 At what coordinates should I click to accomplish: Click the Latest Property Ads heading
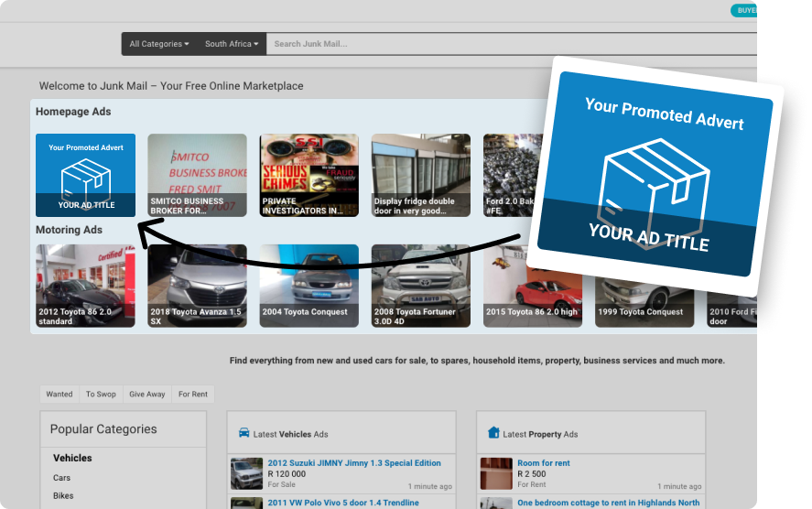coord(540,434)
